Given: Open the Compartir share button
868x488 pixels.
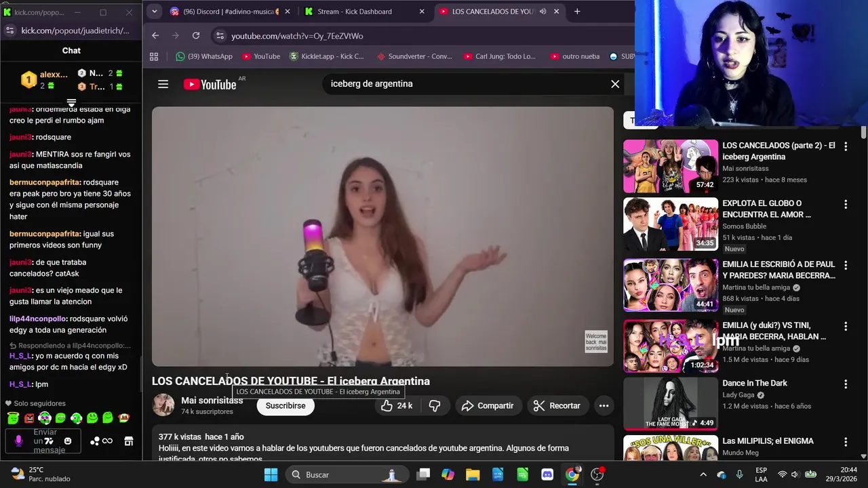Looking at the screenshot, I should tap(488, 405).
